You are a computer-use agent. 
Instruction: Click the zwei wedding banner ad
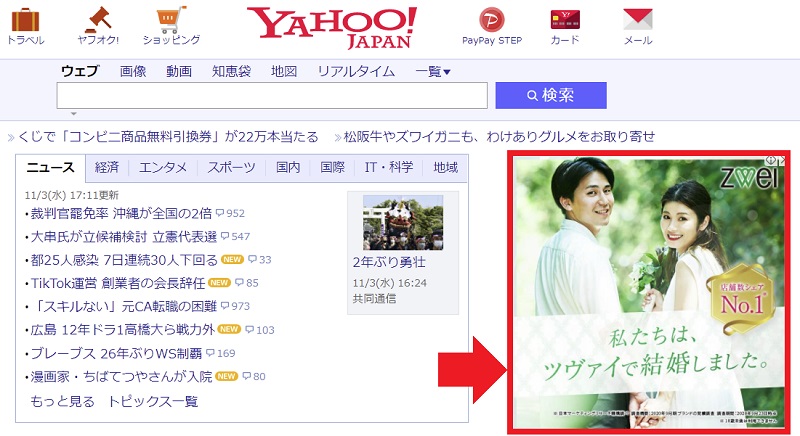[x=648, y=293]
